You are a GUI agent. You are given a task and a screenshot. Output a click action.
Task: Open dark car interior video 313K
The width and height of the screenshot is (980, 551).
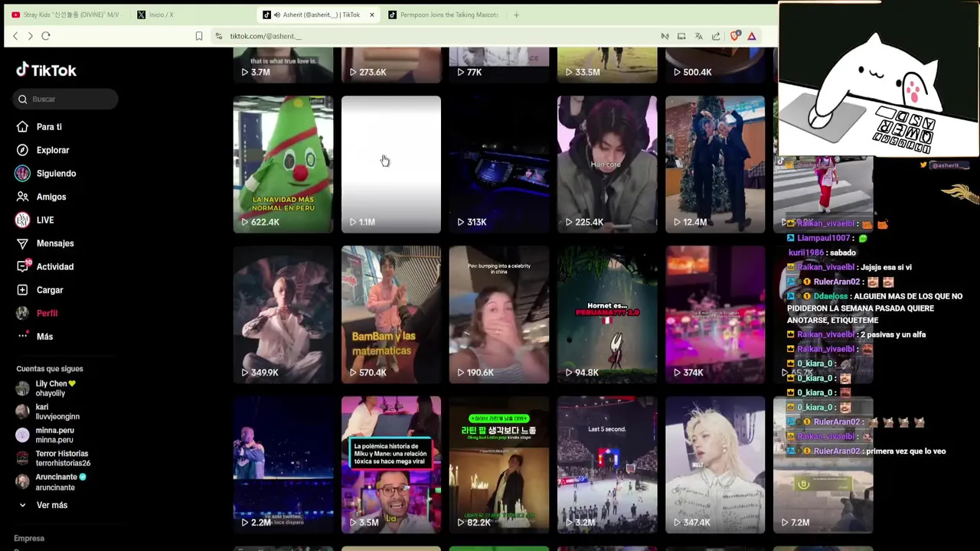(x=499, y=164)
